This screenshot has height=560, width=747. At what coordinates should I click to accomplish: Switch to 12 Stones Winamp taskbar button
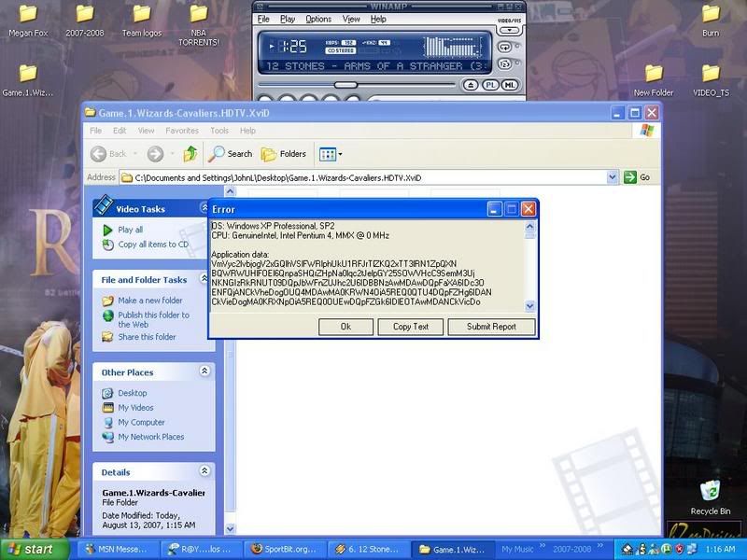point(367,549)
